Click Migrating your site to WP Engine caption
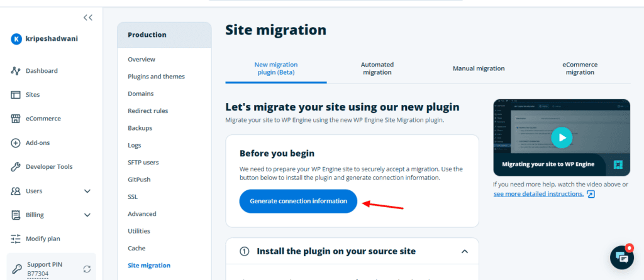644x280 pixels. tap(548, 164)
